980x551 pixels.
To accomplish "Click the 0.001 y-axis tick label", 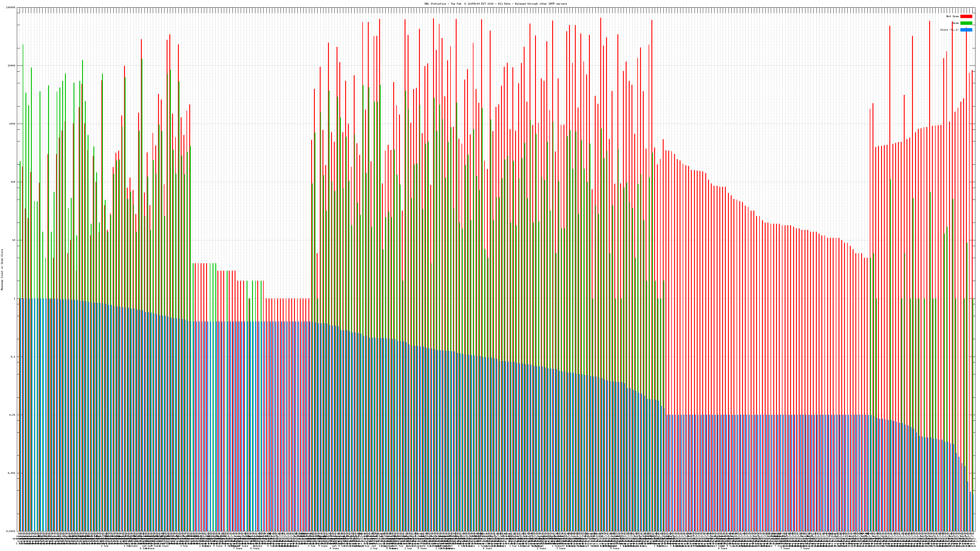I will (12, 473).
